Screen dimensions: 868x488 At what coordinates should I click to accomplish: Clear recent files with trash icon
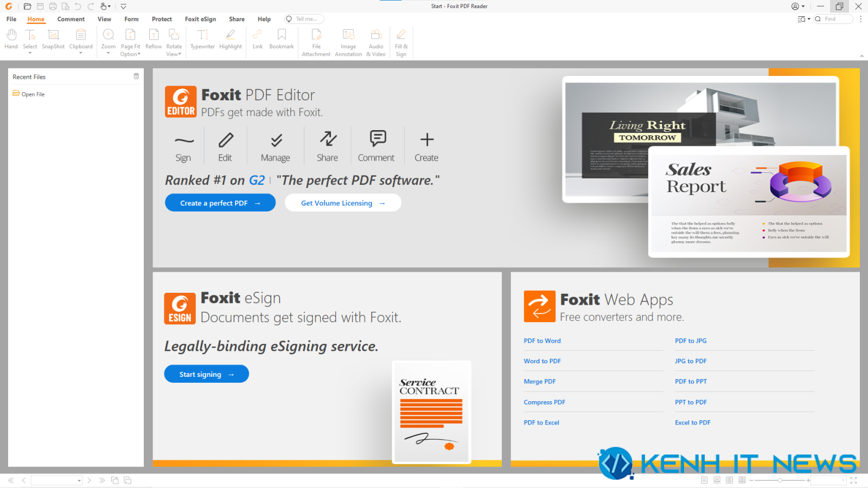[136, 76]
